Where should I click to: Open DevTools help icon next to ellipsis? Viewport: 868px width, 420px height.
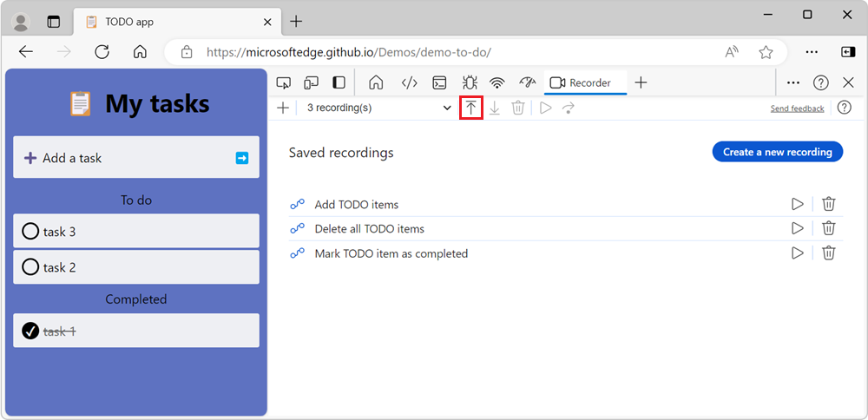820,83
